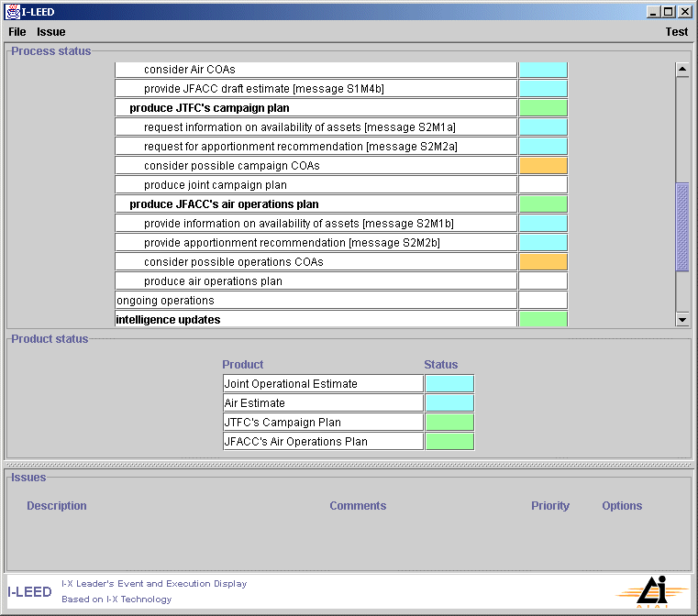Click empty status box for produce joint campaign plan
This screenshot has width=698, height=616.
543,185
